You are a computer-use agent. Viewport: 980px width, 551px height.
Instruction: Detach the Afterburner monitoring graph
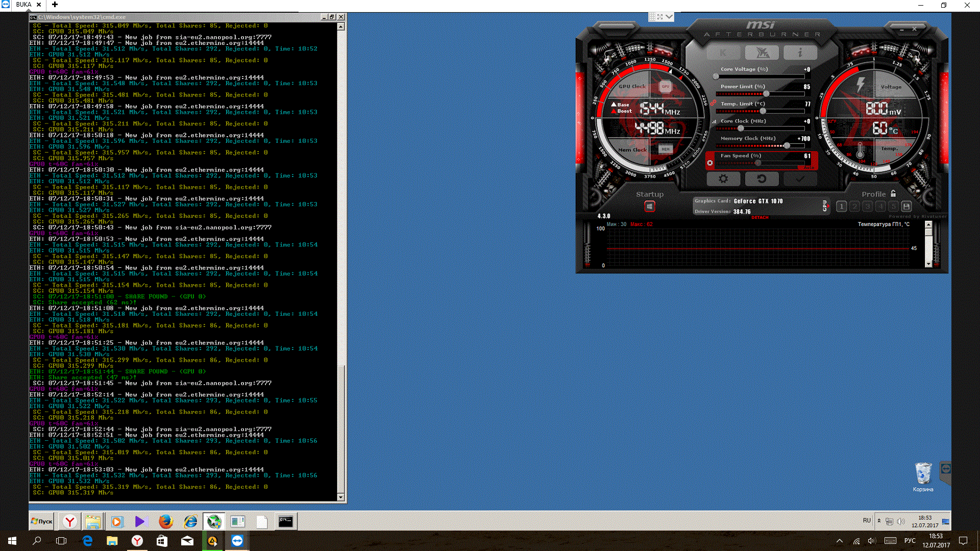pyautogui.click(x=760, y=218)
